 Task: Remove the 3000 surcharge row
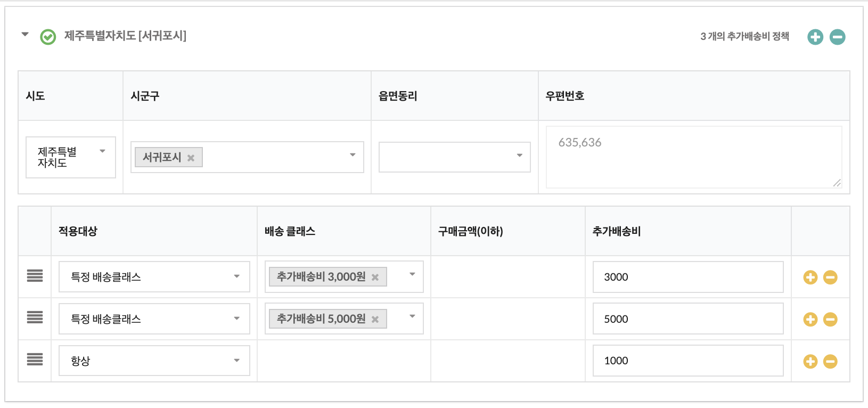[x=830, y=277]
